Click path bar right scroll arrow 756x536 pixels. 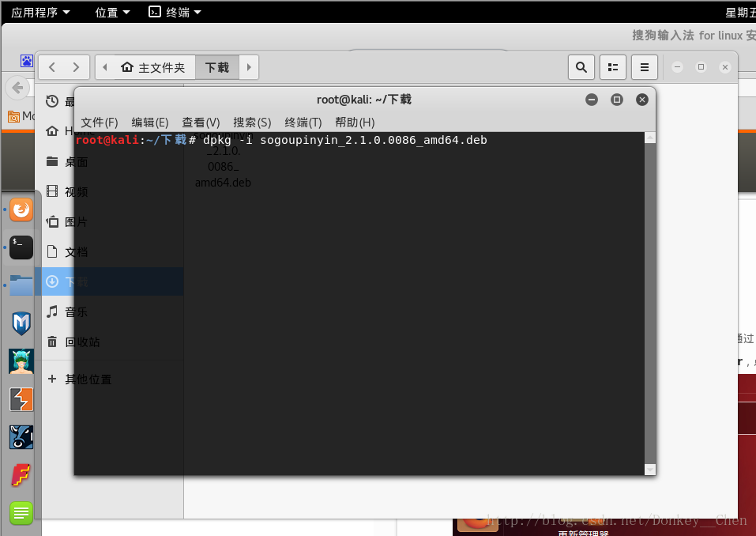[249, 67]
